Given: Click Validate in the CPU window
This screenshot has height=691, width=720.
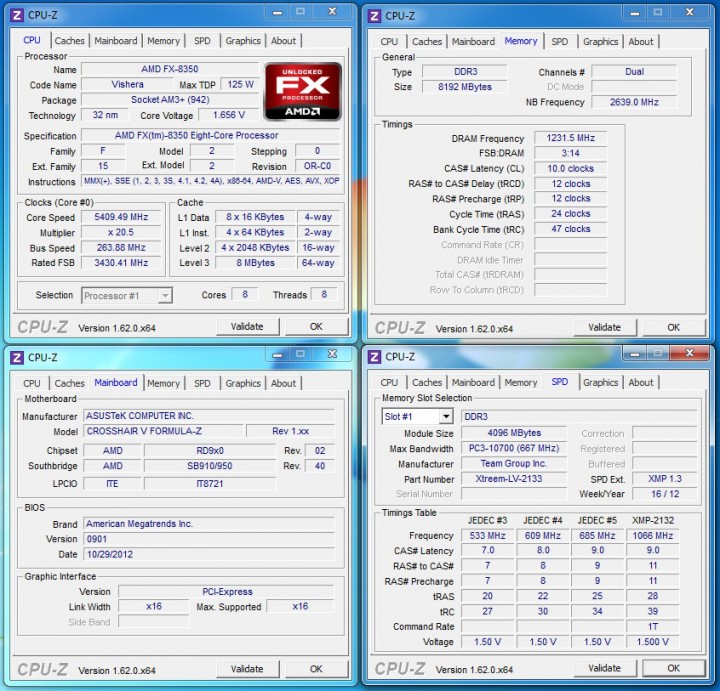Looking at the screenshot, I should tap(247, 327).
